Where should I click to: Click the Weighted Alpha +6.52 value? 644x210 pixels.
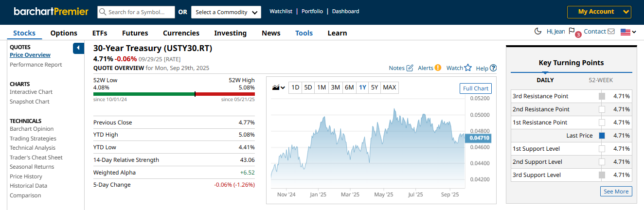(247, 173)
